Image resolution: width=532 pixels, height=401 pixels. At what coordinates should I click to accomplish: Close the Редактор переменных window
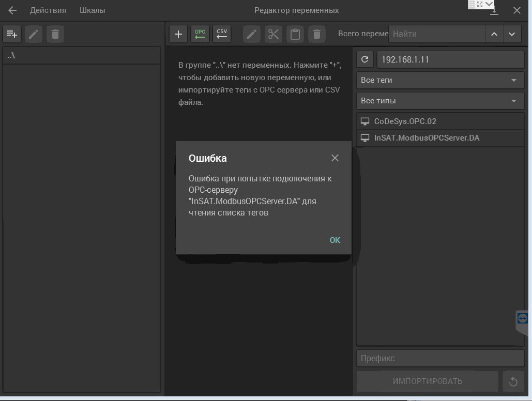click(x=516, y=10)
